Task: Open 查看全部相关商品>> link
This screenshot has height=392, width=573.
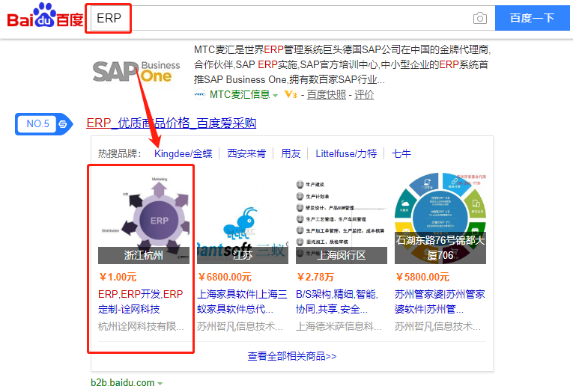Action: pos(292,356)
